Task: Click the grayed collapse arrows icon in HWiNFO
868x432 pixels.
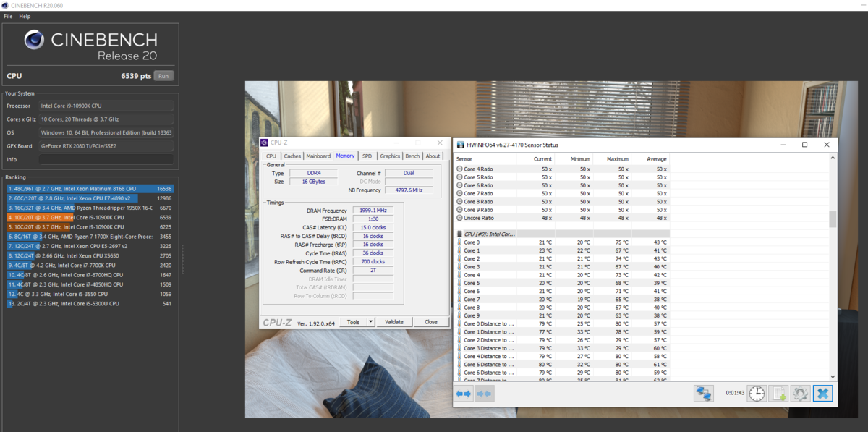Action: pos(484,394)
